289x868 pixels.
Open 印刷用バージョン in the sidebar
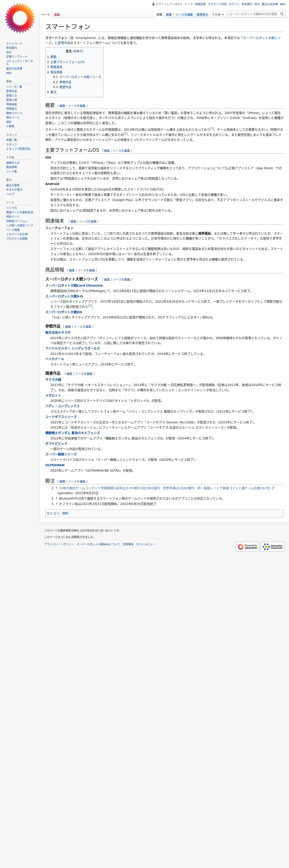click(17, 221)
